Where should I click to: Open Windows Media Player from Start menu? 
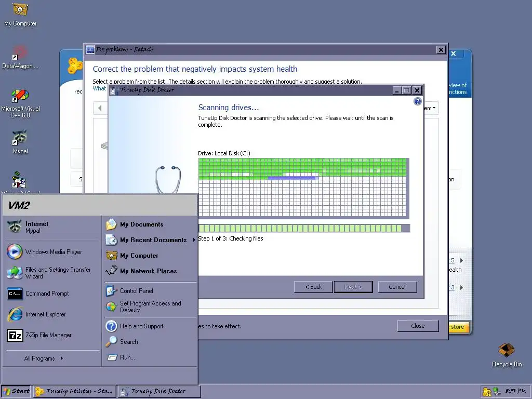(52, 252)
